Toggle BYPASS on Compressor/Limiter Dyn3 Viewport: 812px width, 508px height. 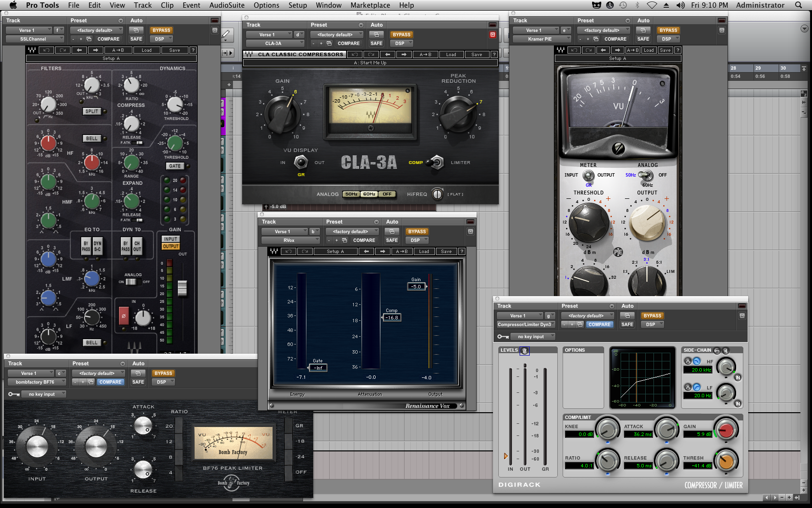652,315
